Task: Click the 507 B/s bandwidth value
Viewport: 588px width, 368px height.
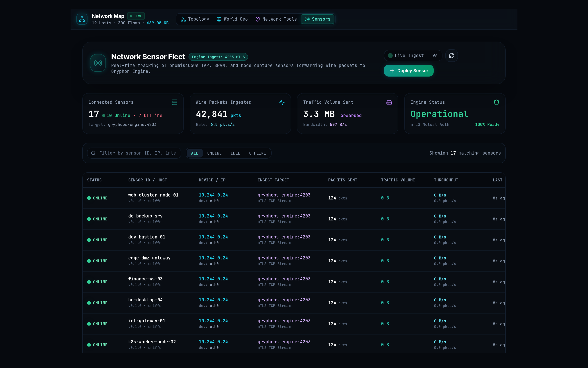Action: tap(338, 125)
